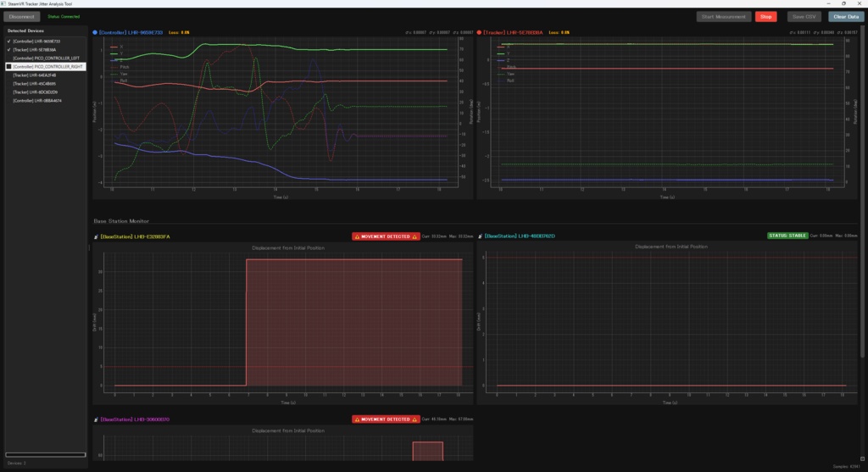Click the Detected Devices panel heading
The width and height of the screenshot is (868, 472).
[x=25, y=31]
